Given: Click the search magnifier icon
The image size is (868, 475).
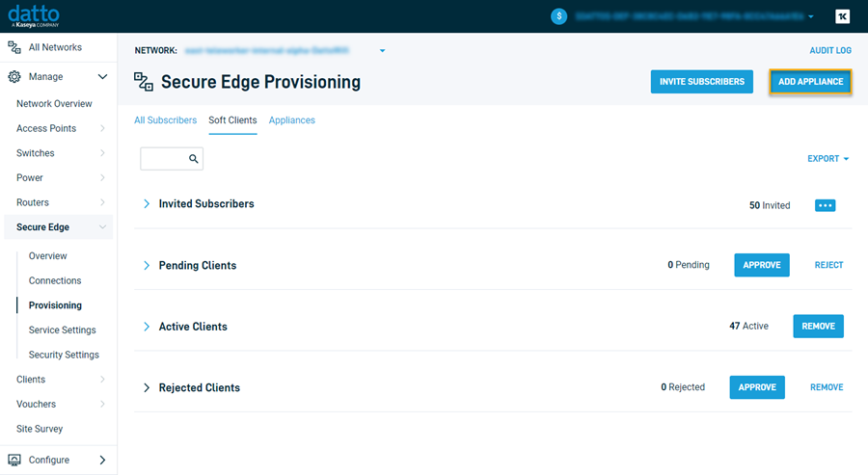Looking at the screenshot, I should 193,159.
